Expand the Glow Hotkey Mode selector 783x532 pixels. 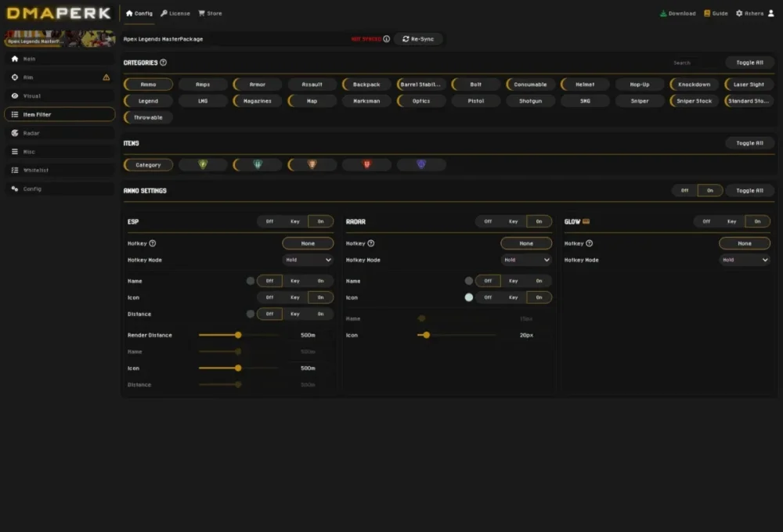pyautogui.click(x=745, y=260)
